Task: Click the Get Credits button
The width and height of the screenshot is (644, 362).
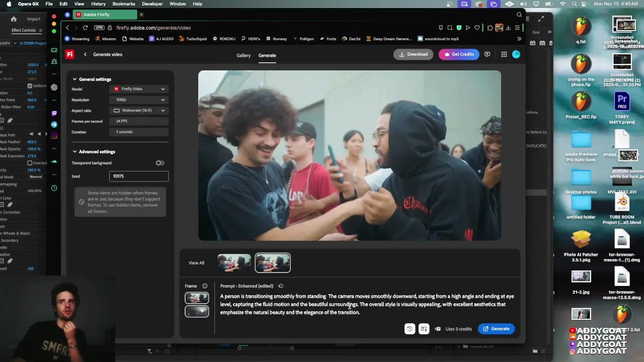Action: (459, 54)
